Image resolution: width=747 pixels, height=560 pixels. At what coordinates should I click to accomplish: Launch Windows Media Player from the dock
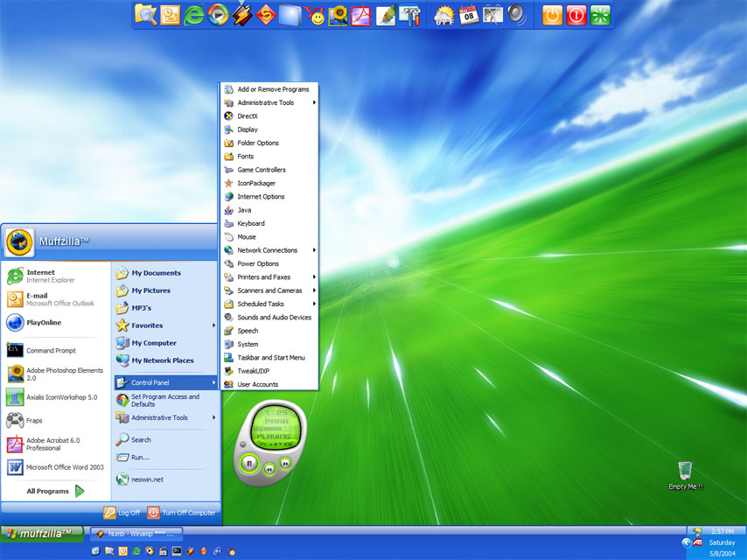tap(218, 15)
